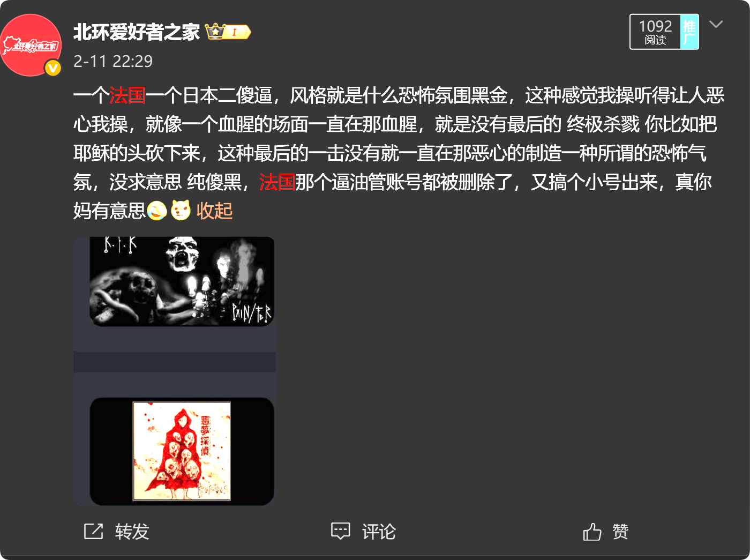
Task: Open the black-and-white skull artwork image
Action: pyautogui.click(x=182, y=281)
